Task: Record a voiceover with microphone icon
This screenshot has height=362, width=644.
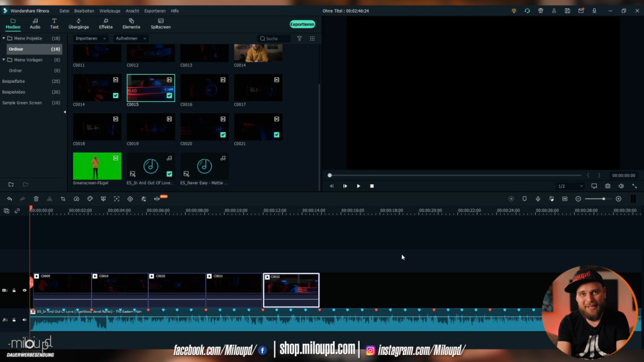Action: pyautogui.click(x=538, y=199)
